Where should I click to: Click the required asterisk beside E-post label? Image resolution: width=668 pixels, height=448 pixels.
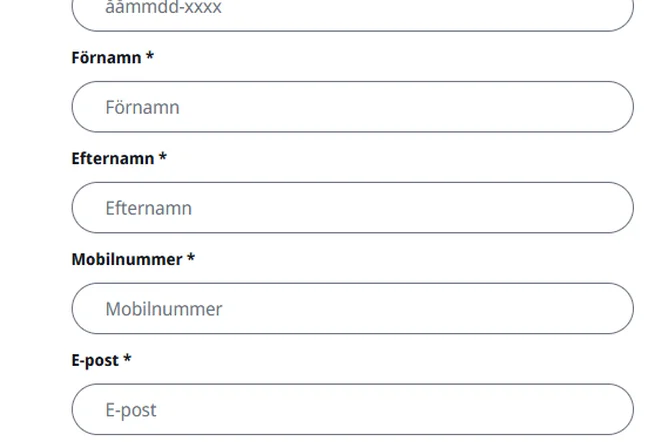click(x=127, y=359)
